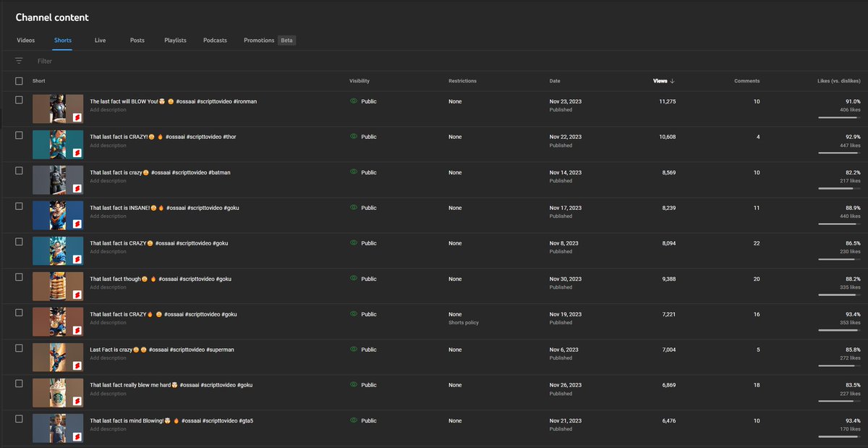
Task: Click the likes ratio bar under 217 likes
Action: [x=839, y=188]
